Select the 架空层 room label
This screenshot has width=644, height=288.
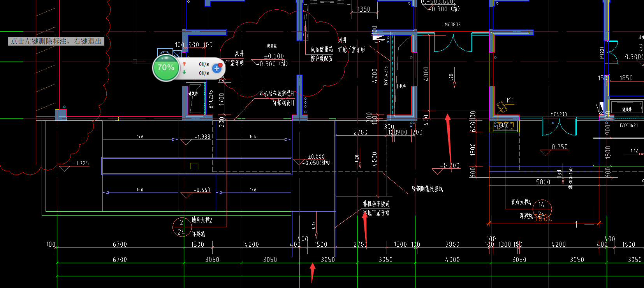point(272,46)
